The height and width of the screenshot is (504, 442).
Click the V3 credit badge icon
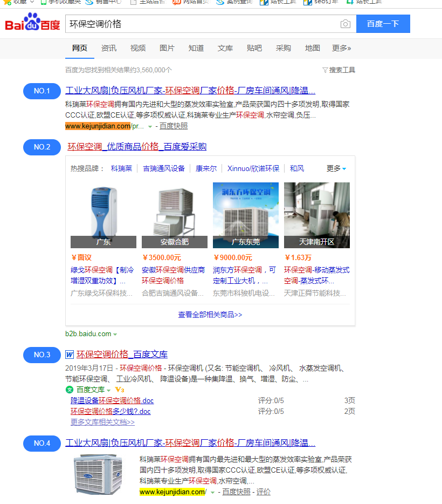coord(120,390)
